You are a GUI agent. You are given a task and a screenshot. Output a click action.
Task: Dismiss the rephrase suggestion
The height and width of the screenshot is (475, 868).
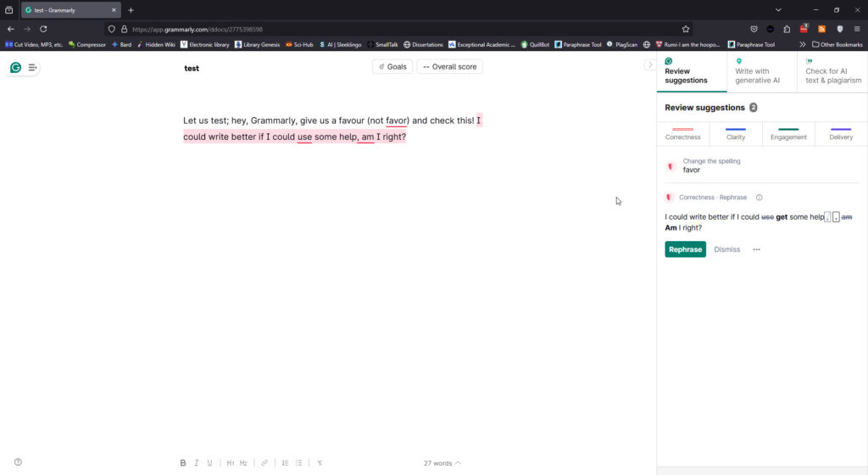tap(726, 249)
